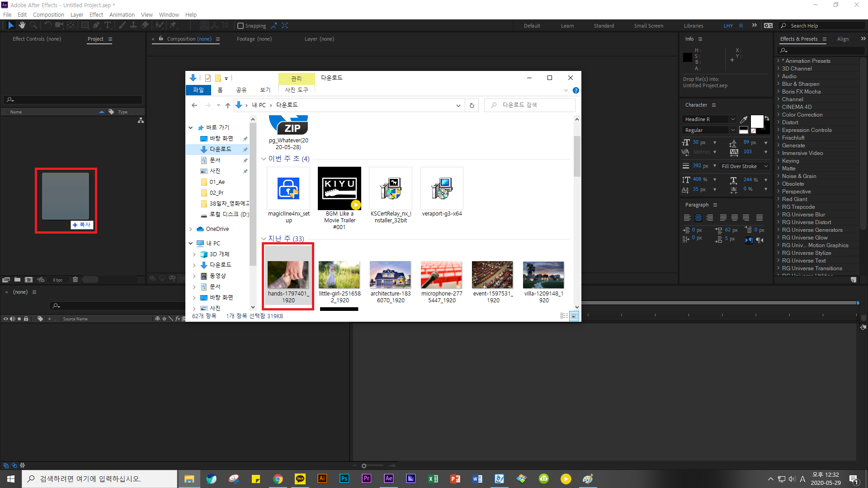Toggle right-to-left text direction

760,240
